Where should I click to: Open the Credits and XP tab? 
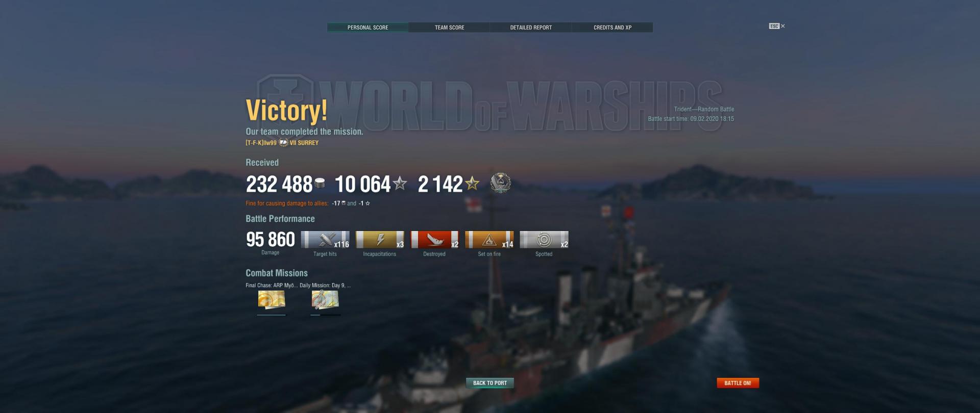[612, 28]
